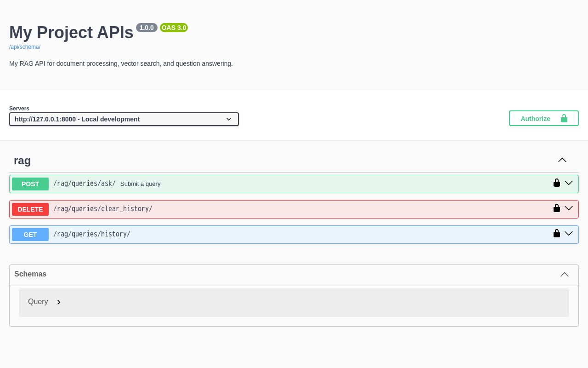Viewport: 588px width, 368px height.
Task: Collapse the Schemas section arrow
Action: [565, 274]
